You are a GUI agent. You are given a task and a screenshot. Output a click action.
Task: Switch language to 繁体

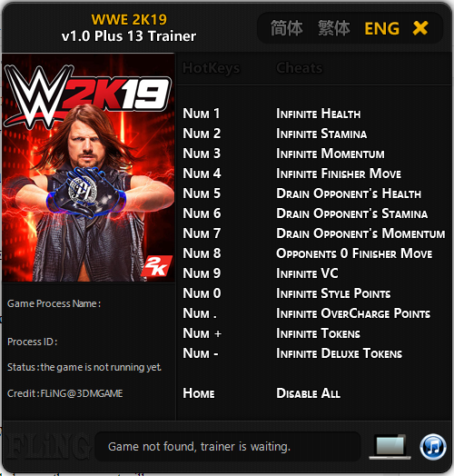tap(334, 28)
